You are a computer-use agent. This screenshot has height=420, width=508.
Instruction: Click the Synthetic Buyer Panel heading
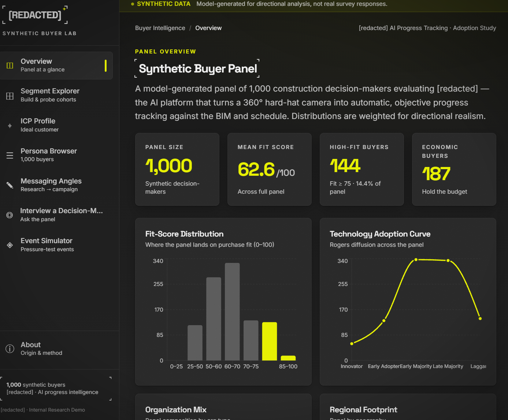pos(198,68)
